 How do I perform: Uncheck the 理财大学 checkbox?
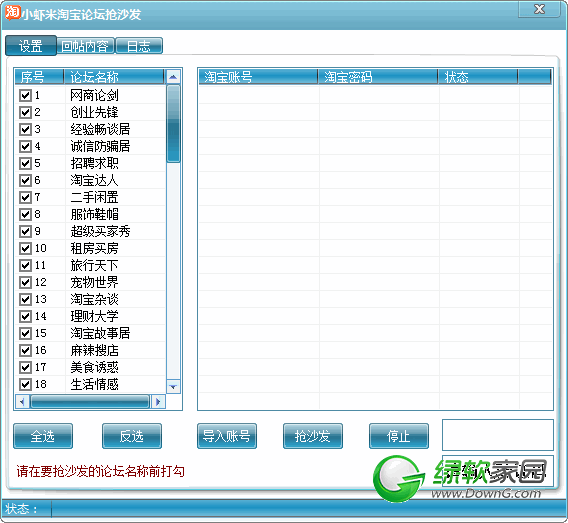pyautogui.click(x=25, y=317)
